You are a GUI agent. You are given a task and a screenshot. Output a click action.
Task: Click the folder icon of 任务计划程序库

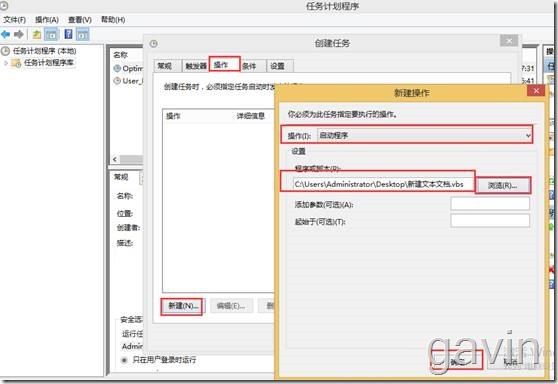tap(16, 63)
